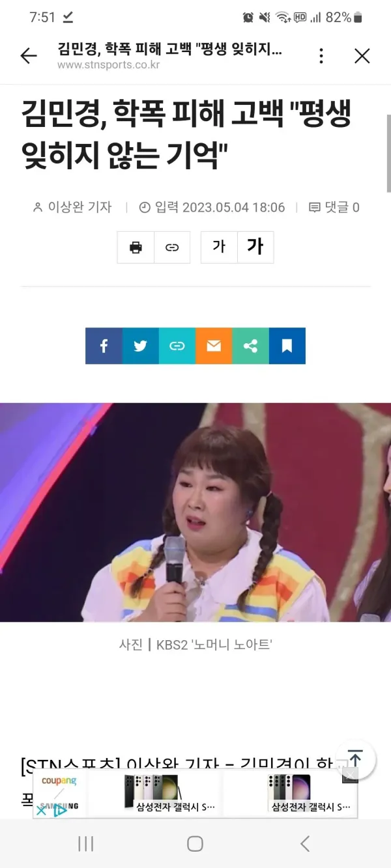Increase font size with large 가 button

[255, 247]
